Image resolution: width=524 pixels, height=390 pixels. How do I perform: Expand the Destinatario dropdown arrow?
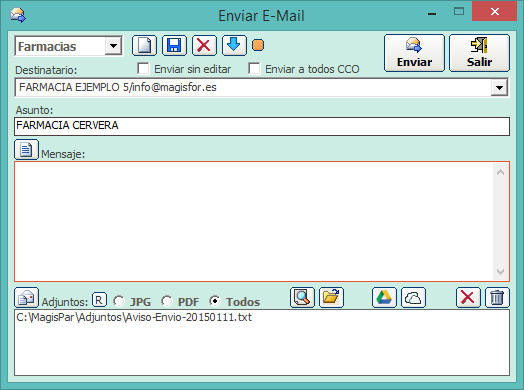(x=499, y=88)
